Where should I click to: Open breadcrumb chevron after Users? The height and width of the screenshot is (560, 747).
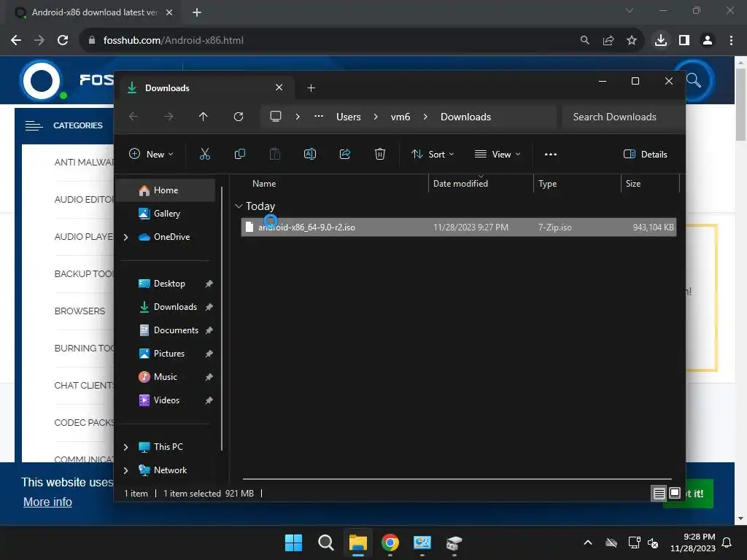(376, 117)
